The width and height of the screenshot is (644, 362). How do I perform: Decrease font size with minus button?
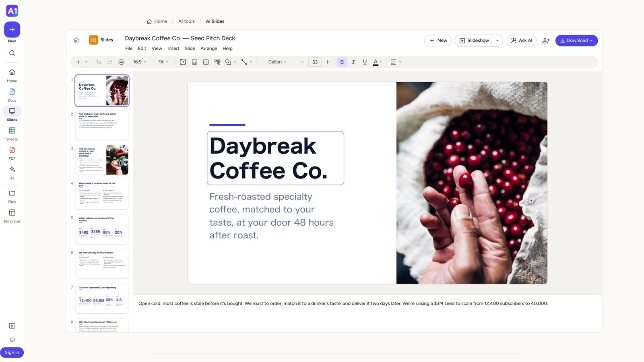pos(302,62)
